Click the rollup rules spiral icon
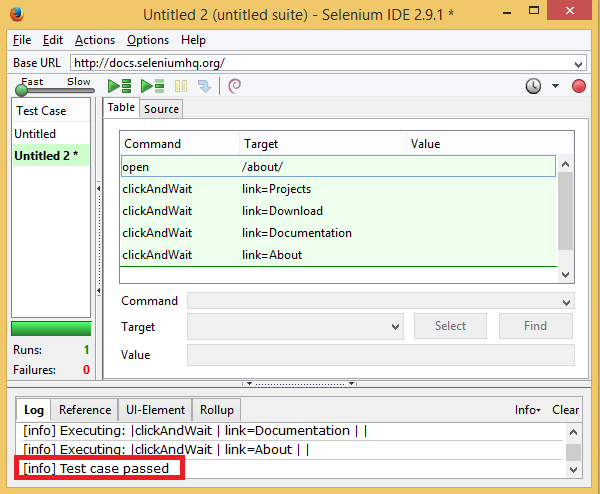This screenshot has height=494, width=600. 235,86
